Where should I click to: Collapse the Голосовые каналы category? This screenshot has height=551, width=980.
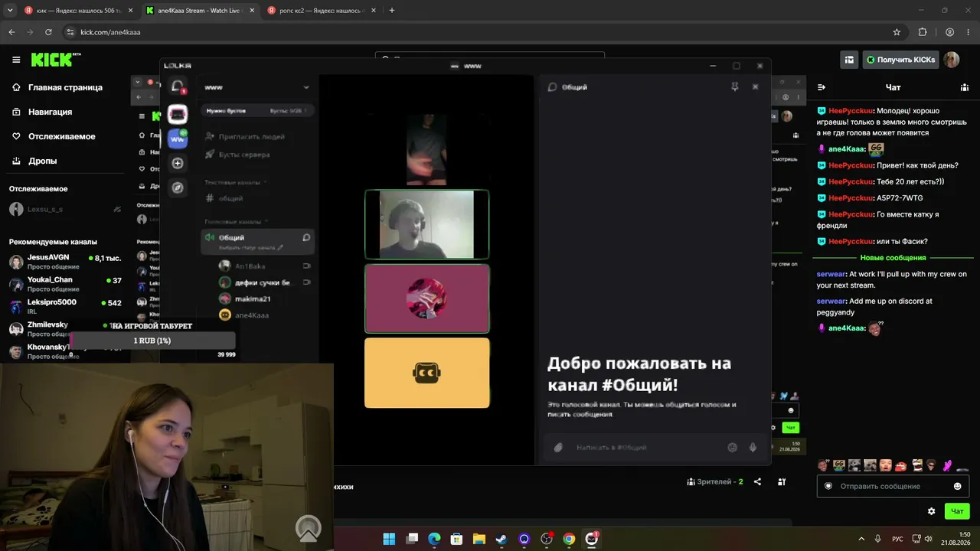pyautogui.click(x=236, y=221)
